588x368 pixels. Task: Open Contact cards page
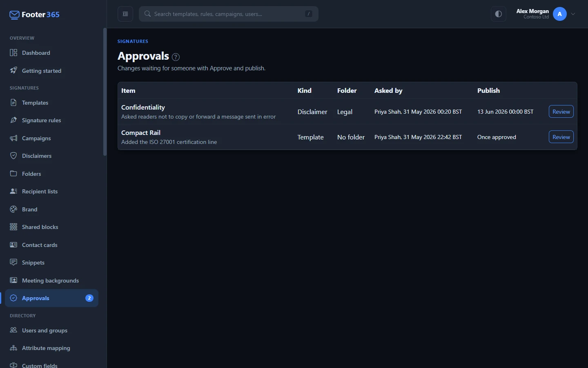coord(51,245)
